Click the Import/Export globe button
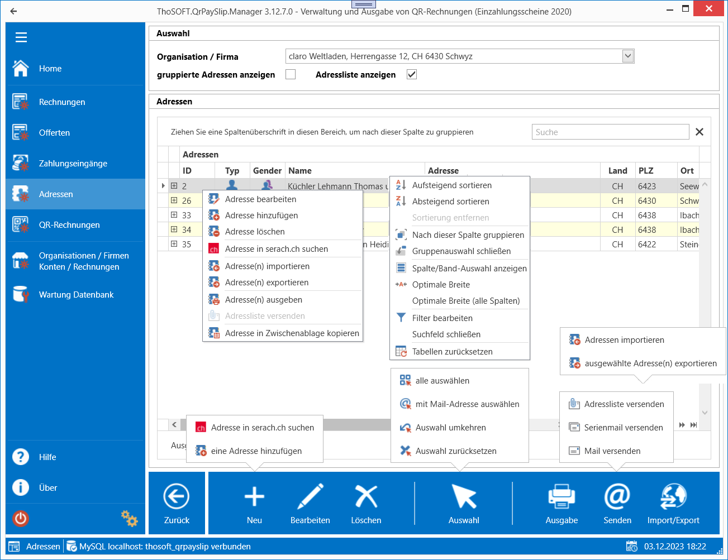 tap(673, 503)
